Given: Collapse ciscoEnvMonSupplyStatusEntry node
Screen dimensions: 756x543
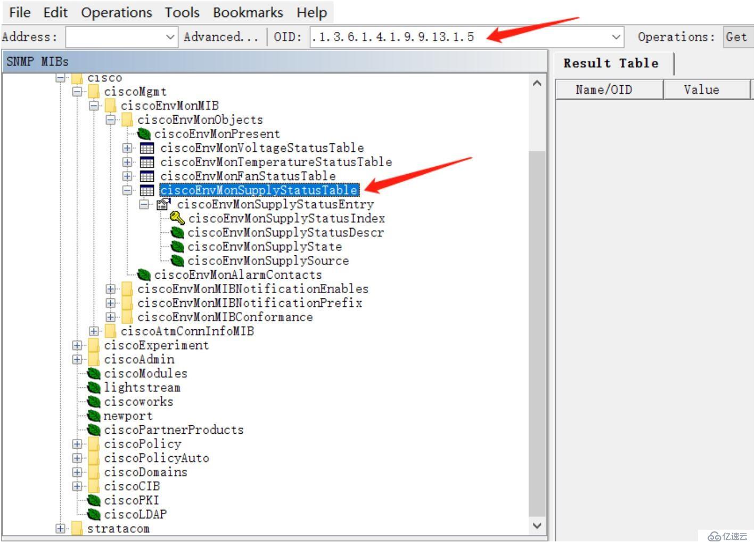Looking at the screenshot, I should click(144, 204).
